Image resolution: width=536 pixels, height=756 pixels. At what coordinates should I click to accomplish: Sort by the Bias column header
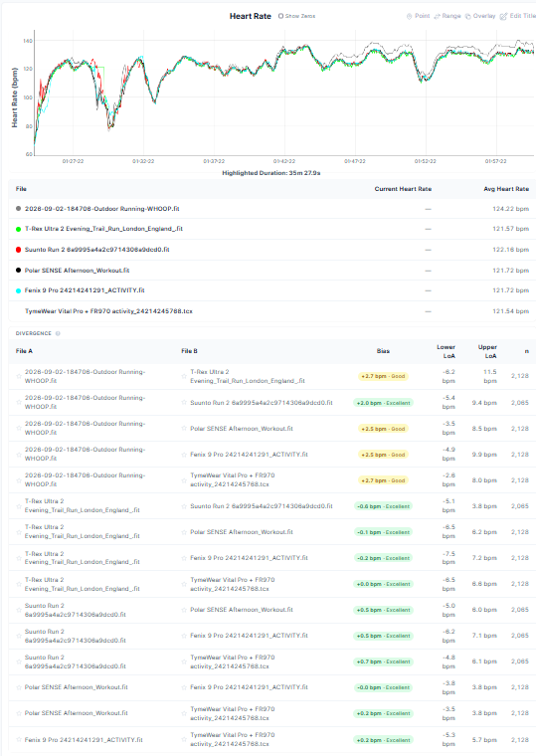[383, 351]
